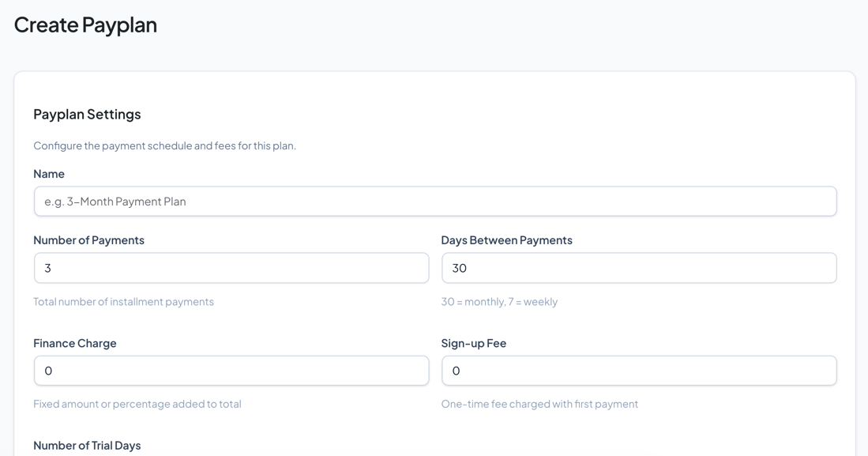
Task: Click the Payplan Settings section title
Action: 87,114
